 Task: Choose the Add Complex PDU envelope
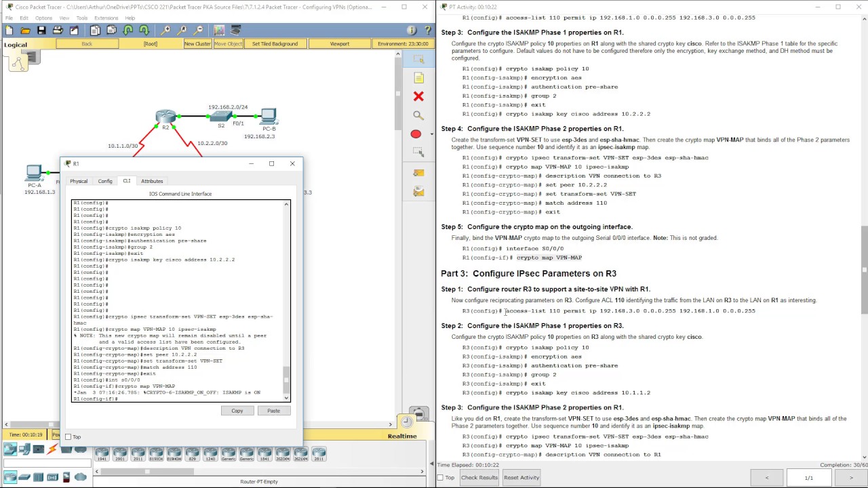[x=418, y=192]
